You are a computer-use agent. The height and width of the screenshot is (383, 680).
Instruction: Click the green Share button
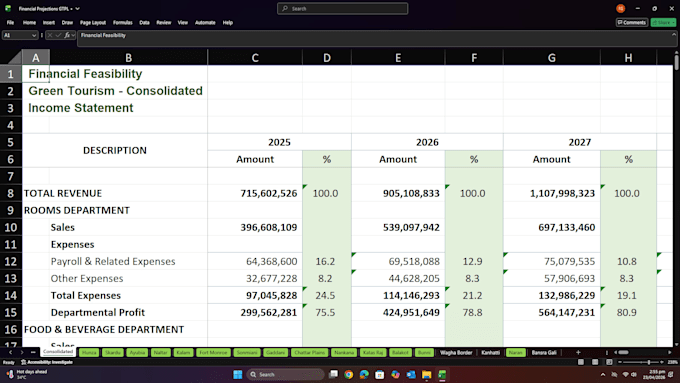pyautogui.click(x=663, y=23)
